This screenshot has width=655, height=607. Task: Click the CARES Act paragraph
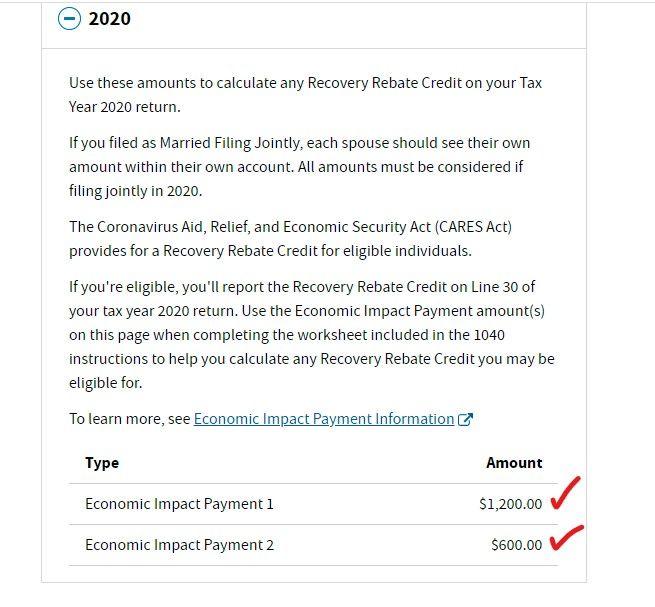click(290, 239)
